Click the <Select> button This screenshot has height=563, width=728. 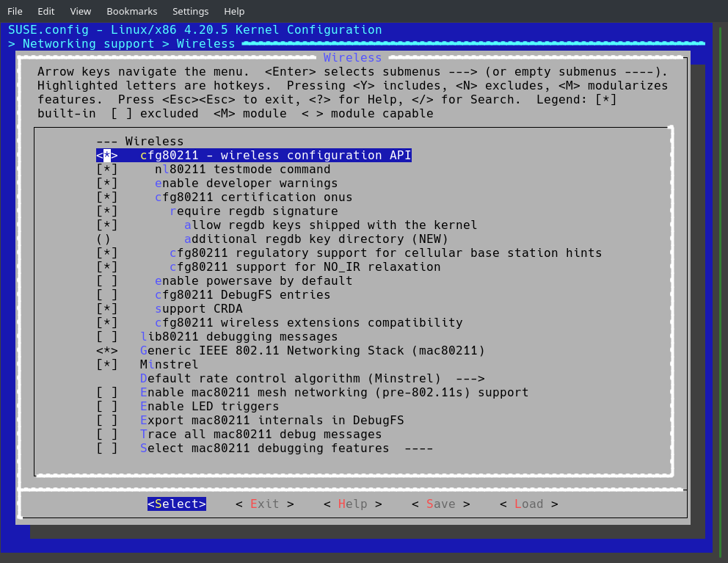click(177, 504)
